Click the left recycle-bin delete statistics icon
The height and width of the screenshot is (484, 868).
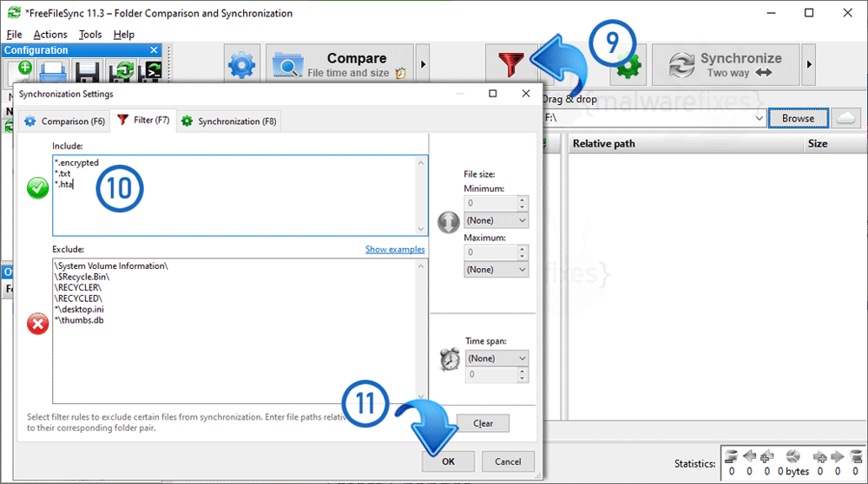(x=731, y=456)
